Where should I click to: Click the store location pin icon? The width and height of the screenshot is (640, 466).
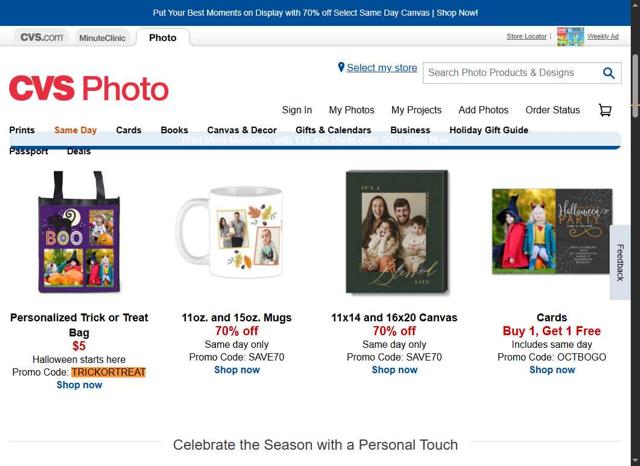click(x=341, y=67)
